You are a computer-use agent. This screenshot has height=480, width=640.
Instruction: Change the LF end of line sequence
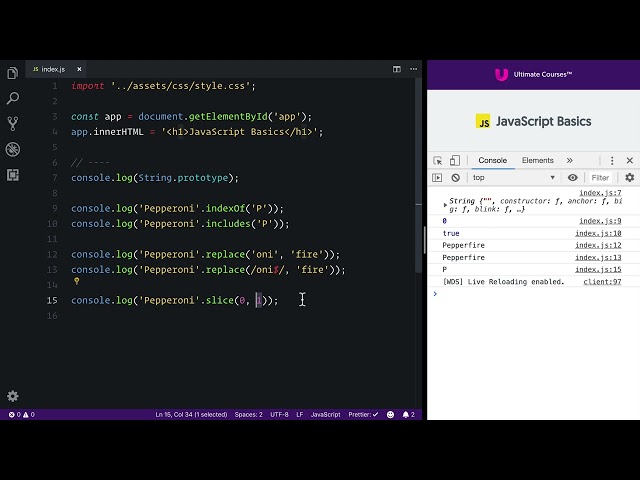[x=300, y=414]
